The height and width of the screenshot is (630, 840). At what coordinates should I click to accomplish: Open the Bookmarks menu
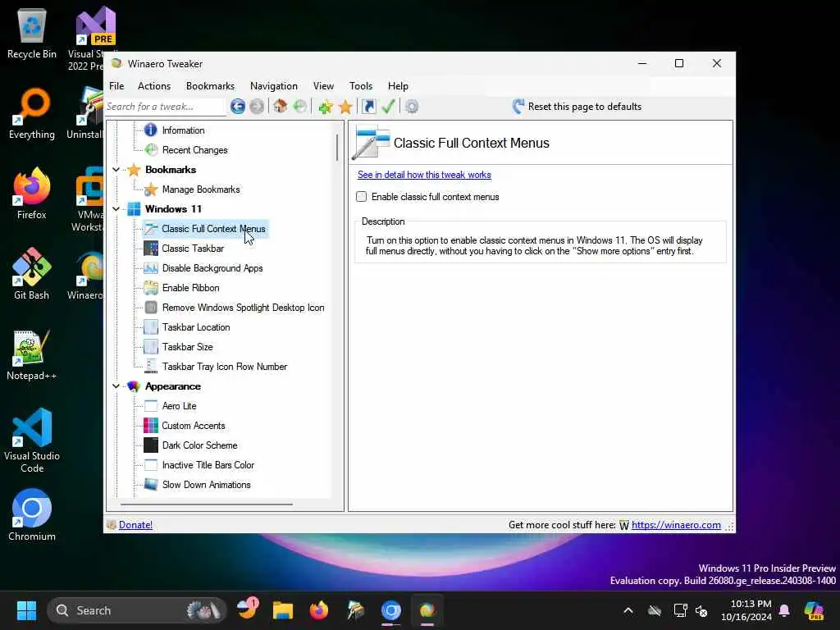point(210,85)
